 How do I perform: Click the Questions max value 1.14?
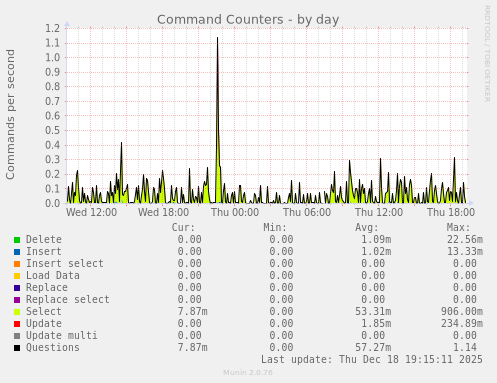(x=465, y=347)
